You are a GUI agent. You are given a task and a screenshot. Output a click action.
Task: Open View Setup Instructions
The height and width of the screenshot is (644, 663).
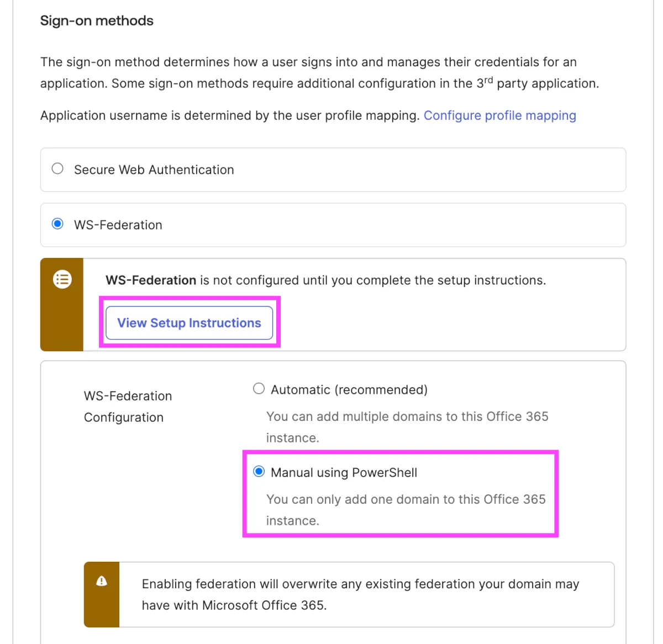189,323
